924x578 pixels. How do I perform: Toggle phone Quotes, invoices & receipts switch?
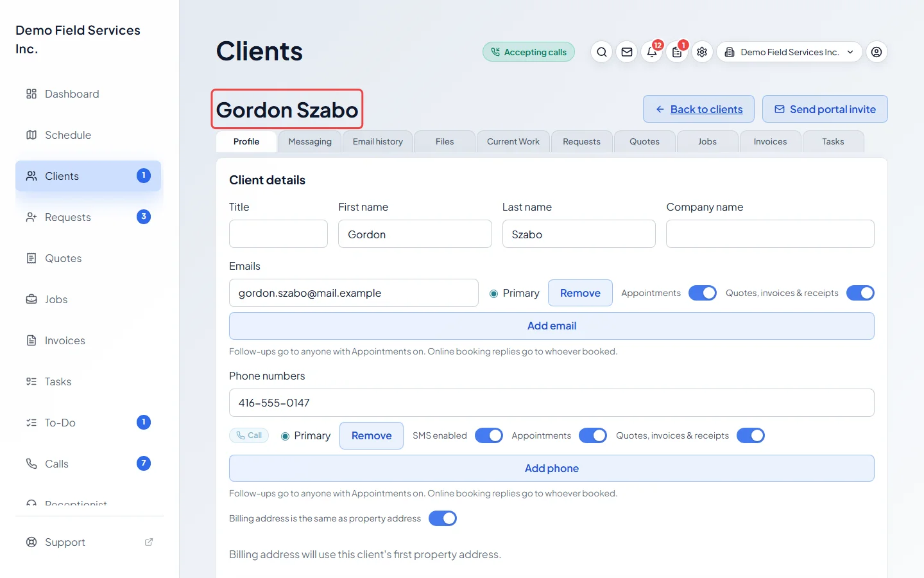coord(751,435)
